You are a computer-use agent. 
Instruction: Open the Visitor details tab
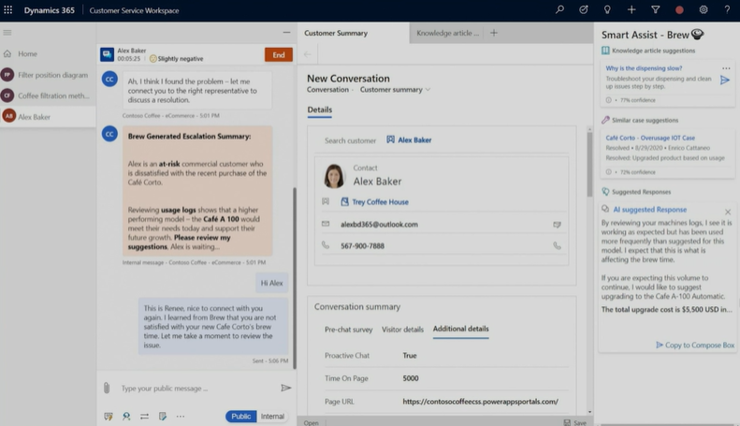403,329
